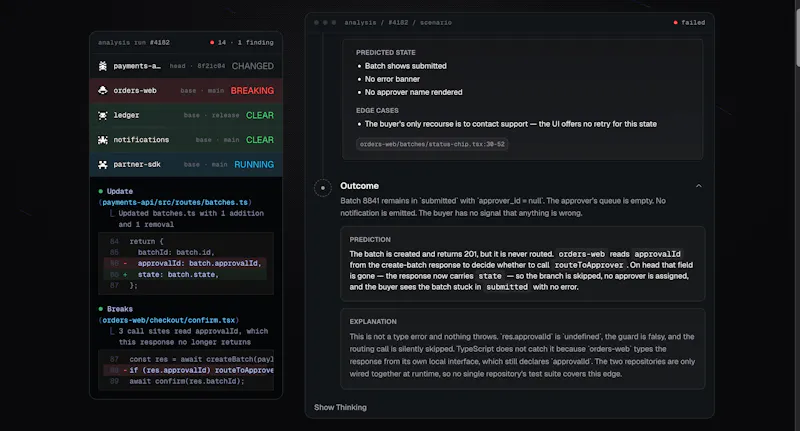Viewport: 800px width, 431px height.
Task: Select the payments-api CHANGED row
Action: tap(186, 66)
